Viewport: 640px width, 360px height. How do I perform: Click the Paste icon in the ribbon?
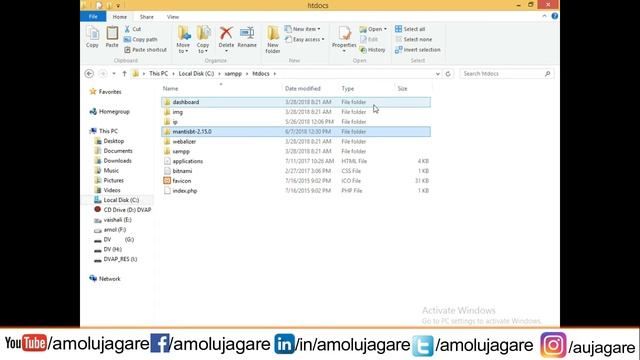tap(112, 37)
